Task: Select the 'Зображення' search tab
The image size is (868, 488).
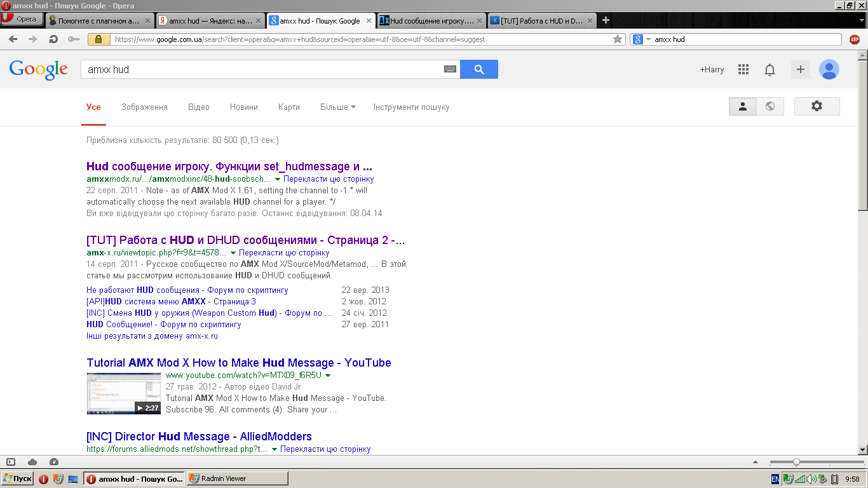Action: pyautogui.click(x=144, y=107)
